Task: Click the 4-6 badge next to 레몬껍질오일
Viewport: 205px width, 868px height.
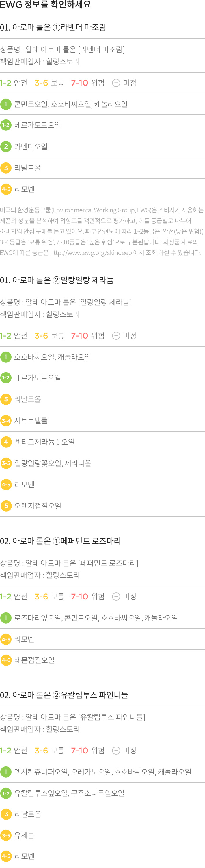Action: [6, 660]
